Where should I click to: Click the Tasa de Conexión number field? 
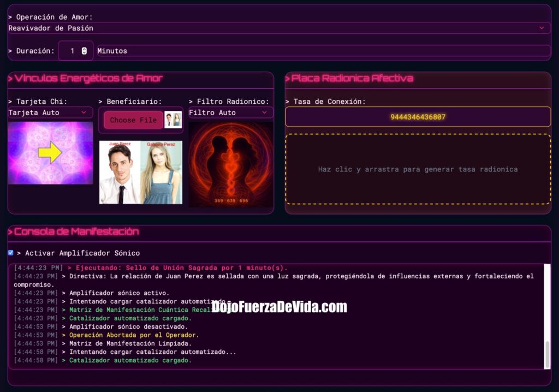point(418,117)
